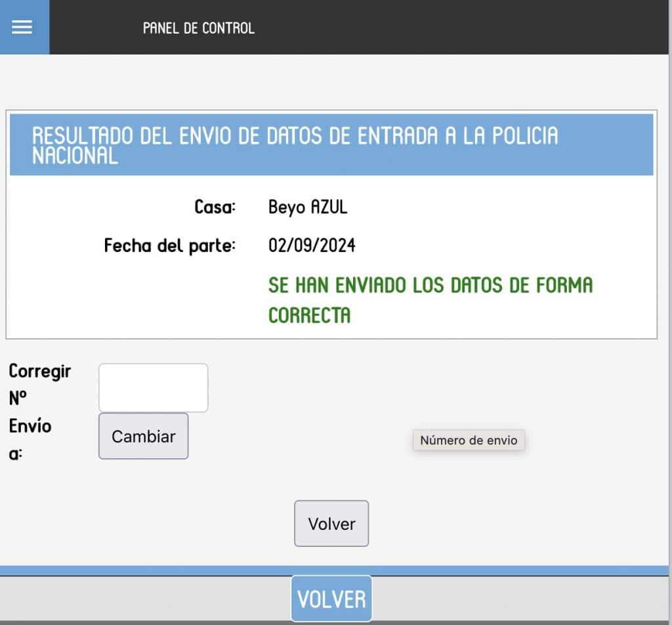
Task: Click the Beyo AZUL house name
Action: (x=308, y=207)
